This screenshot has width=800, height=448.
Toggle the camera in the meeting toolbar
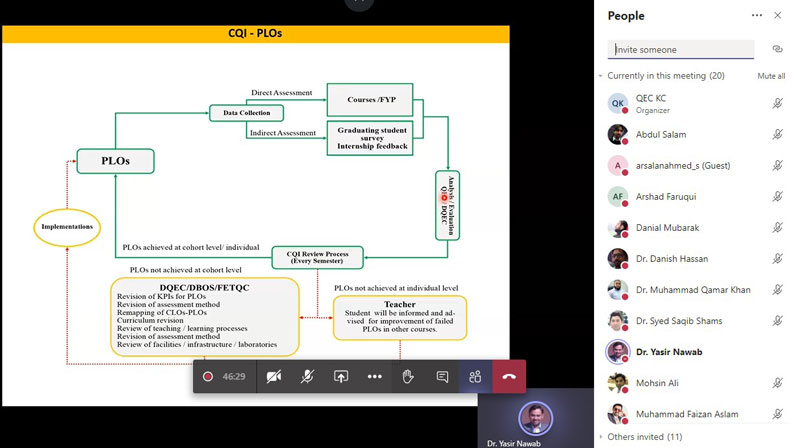pos(273,377)
